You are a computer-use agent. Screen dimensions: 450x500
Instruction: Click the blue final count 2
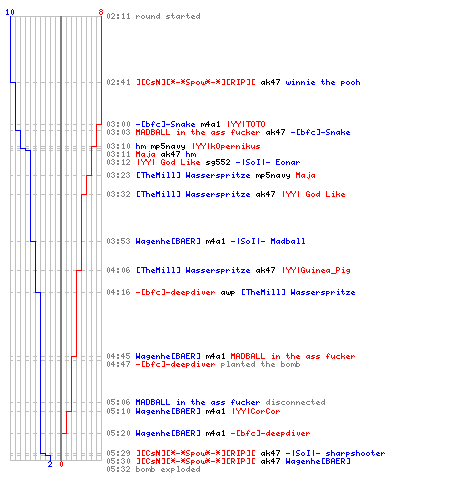50,464
